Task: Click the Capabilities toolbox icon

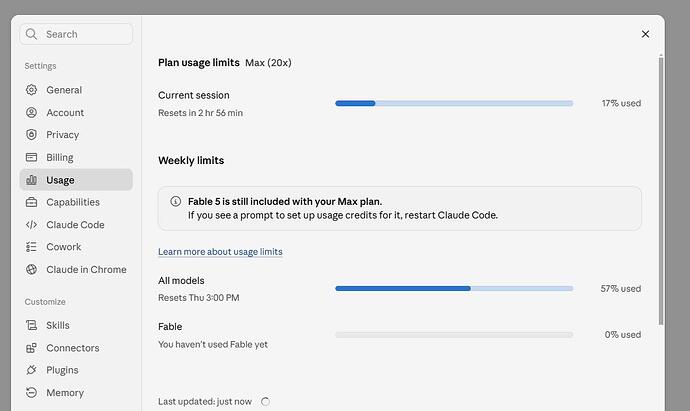Action: [x=31, y=202]
